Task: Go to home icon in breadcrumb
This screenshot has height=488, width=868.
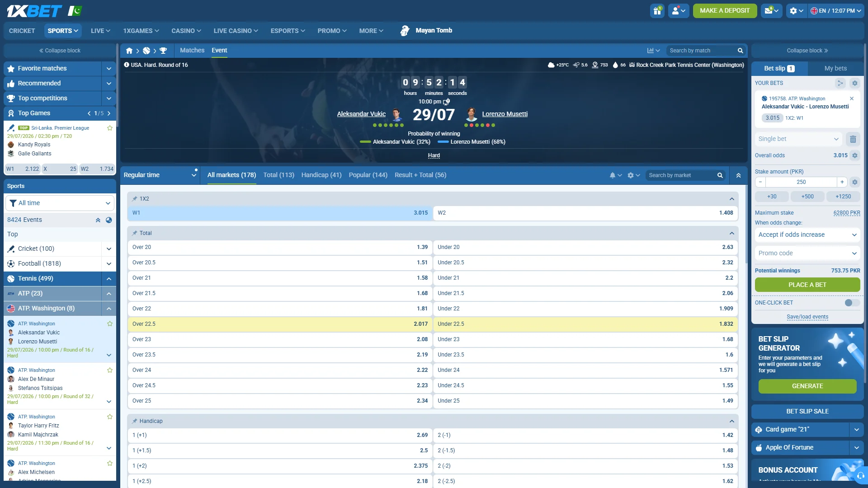Action: coord(129,51)
